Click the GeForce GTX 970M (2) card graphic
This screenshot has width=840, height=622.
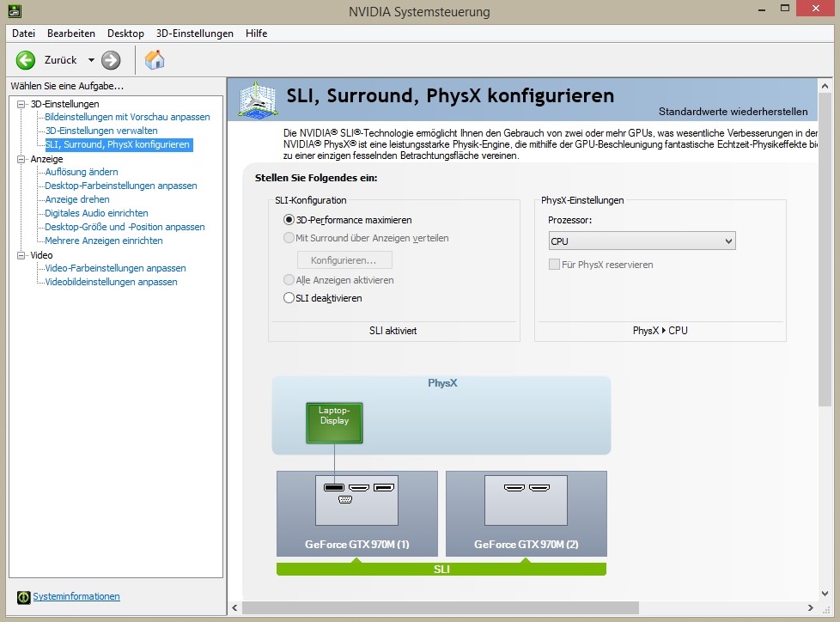526,513
